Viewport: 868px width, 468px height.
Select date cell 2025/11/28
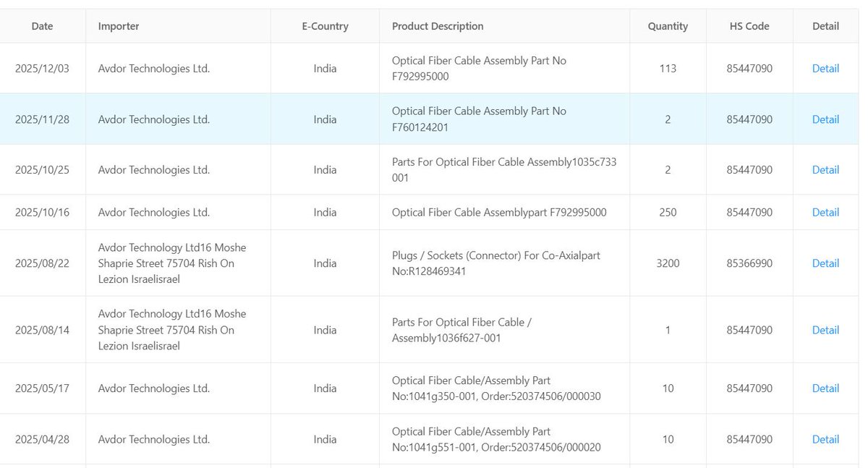(x=42, y=119)
